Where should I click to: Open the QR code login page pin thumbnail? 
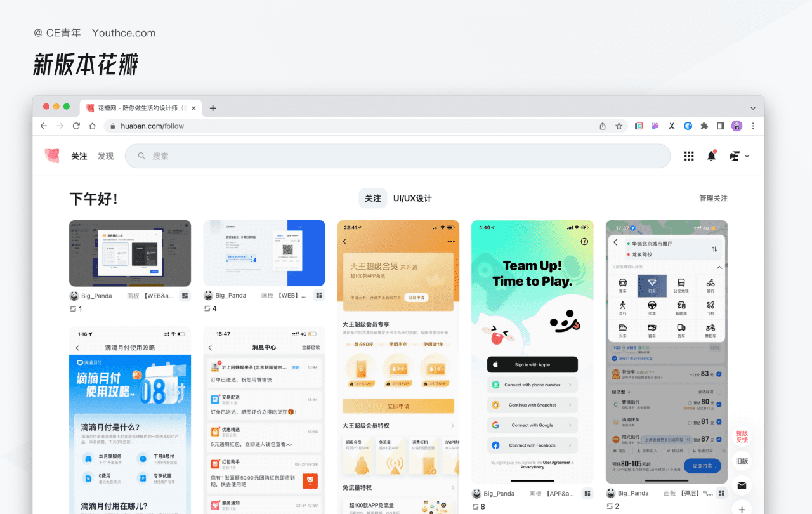click(264, 253)
